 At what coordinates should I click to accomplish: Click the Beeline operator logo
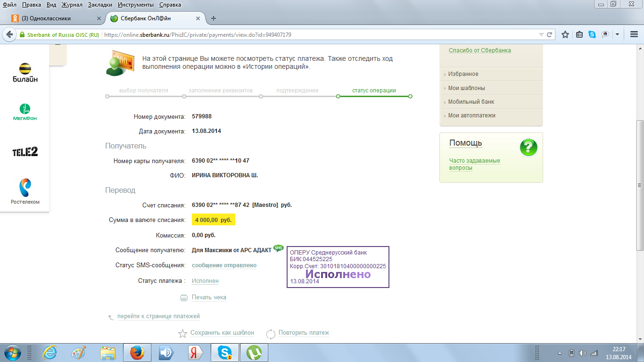tap(25, 72)
